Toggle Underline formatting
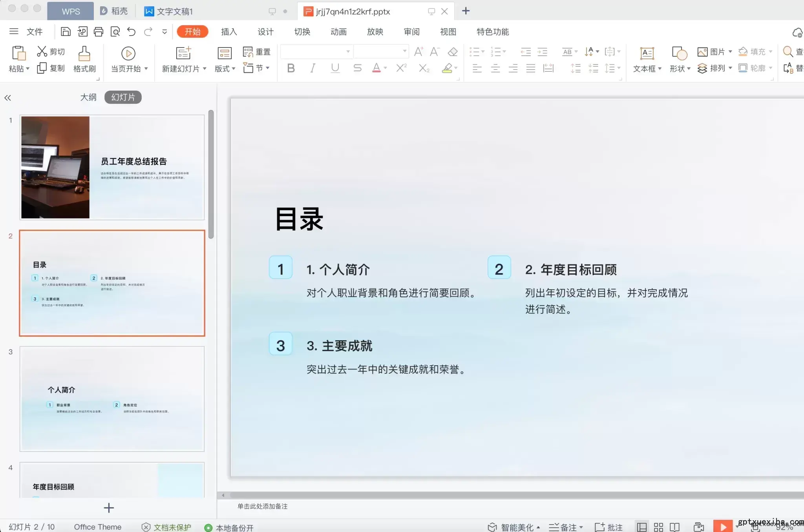 point(335,68)
